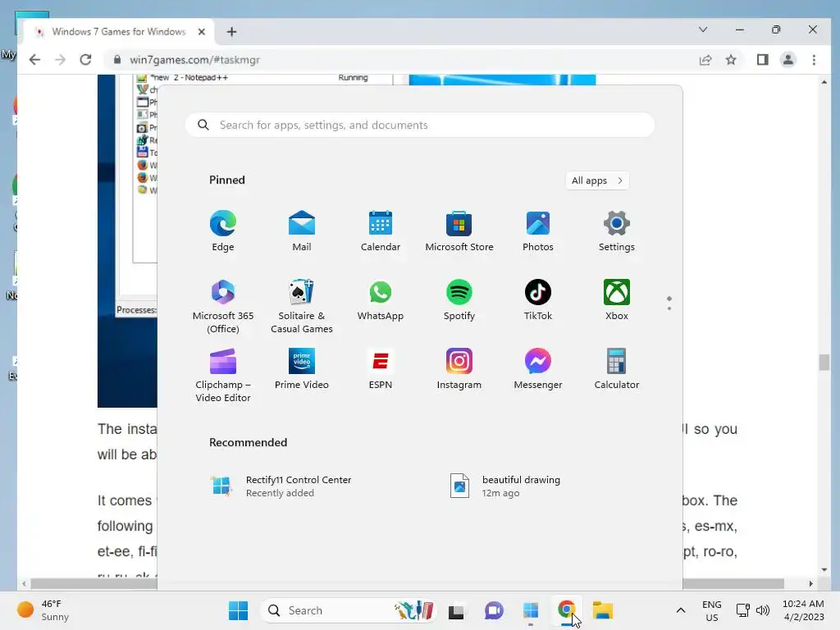Open network status in system tray
This screenshot has height=630, width=840.
pos(742,610)
